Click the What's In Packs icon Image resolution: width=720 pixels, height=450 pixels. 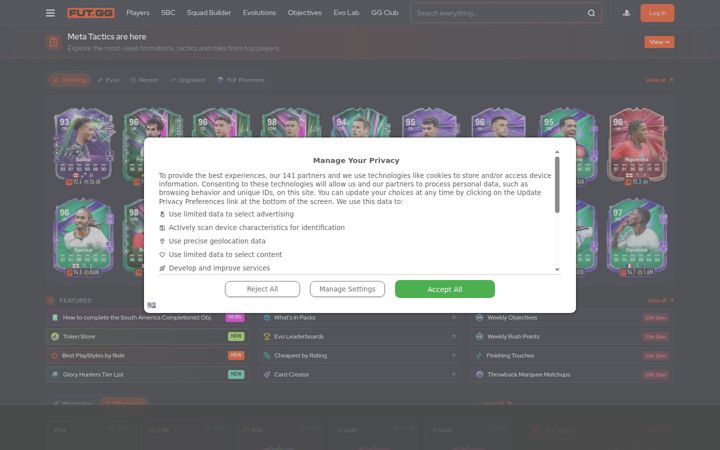click(267, 317)
